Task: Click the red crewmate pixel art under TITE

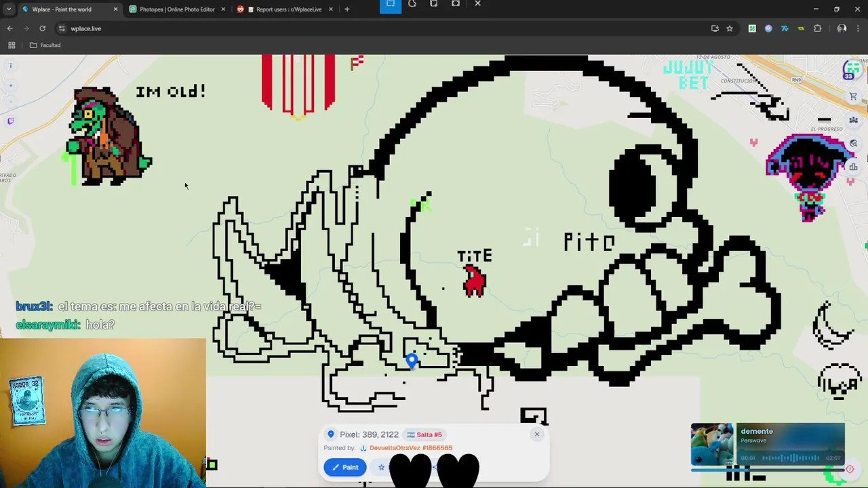Action: 475,281
